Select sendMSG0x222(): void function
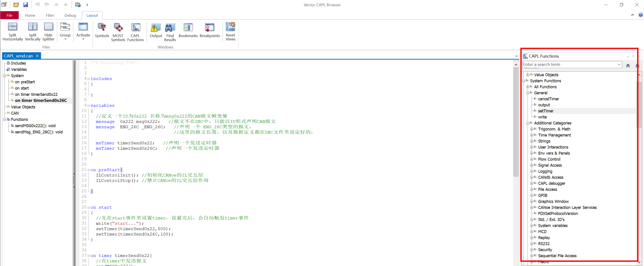This screenshot has width=644, height=266. tap(35, 126)
